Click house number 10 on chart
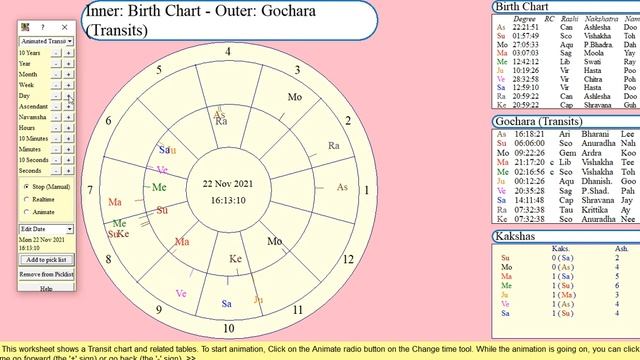The width and height of the screenshot is (640, 360). (x=229, y=328)
